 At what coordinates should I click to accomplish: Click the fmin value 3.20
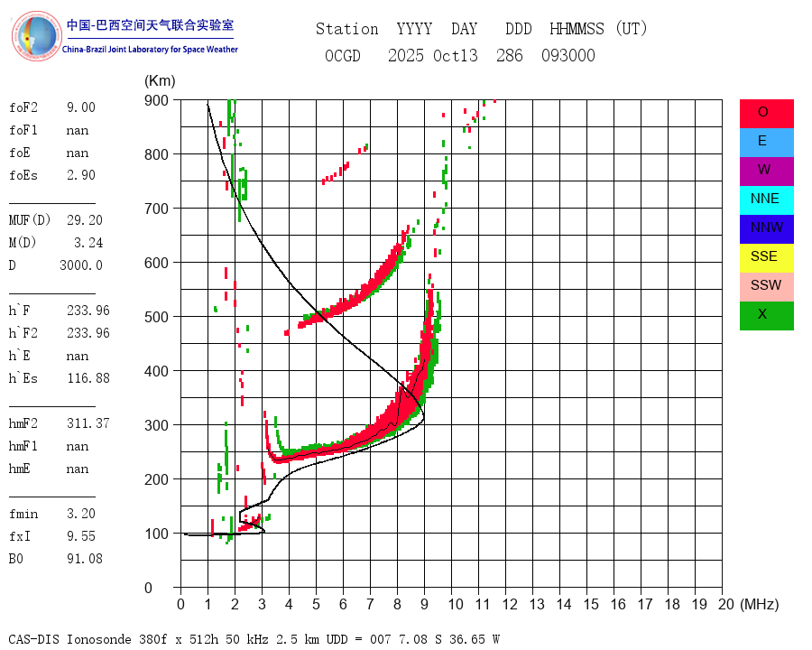(x=81, y=514)
